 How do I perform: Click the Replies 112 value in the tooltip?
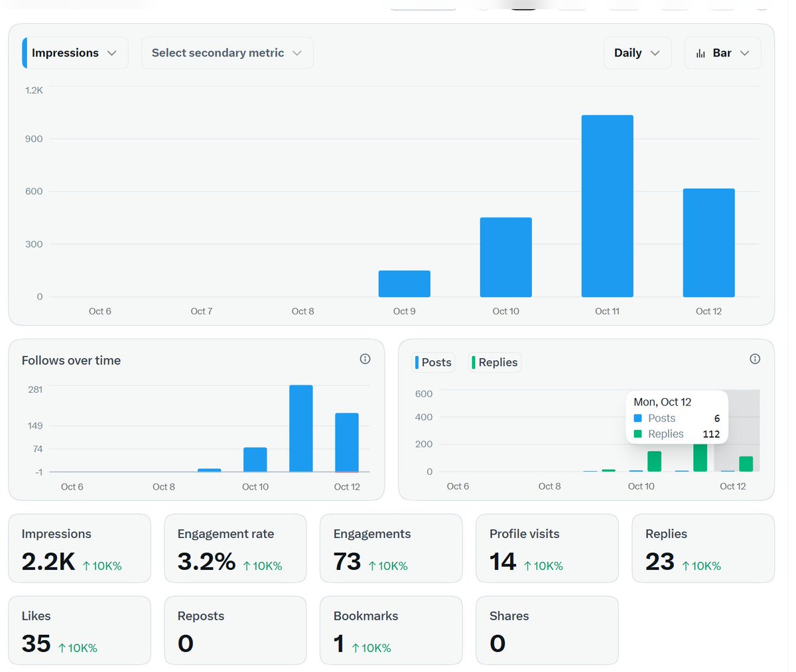tap(711, 434)
